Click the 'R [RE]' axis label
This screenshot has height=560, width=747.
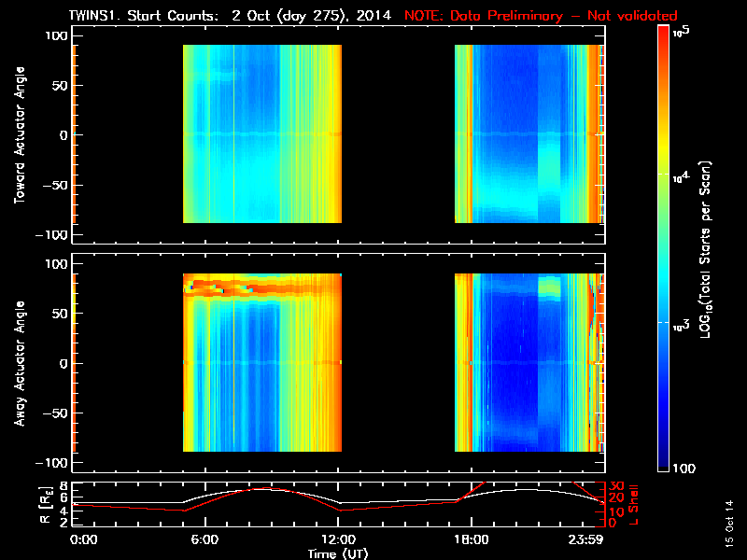[x=45, y=505]
